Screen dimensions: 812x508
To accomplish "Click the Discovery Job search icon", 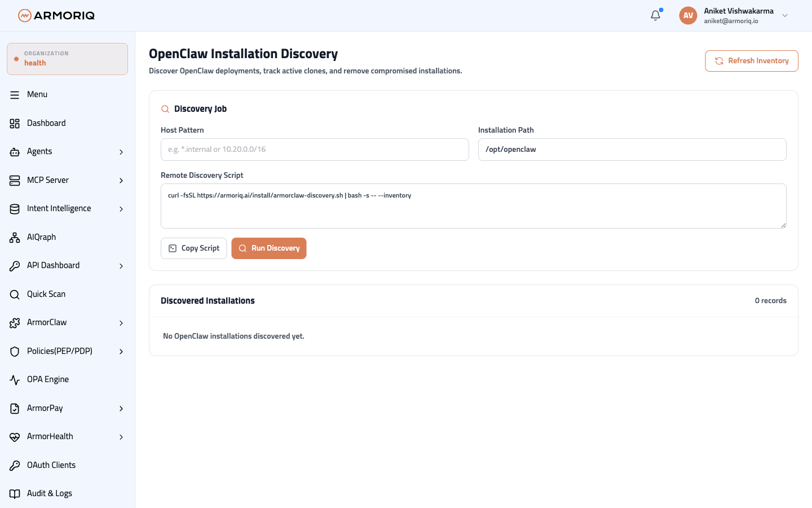I will (x=165, y=109).
